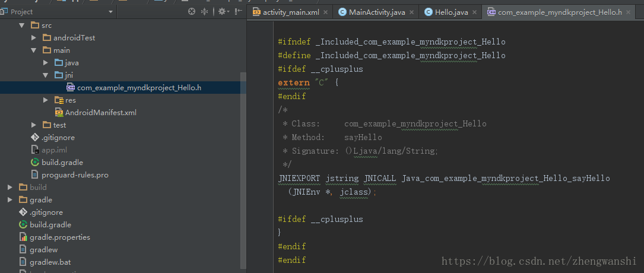Switch to the MainActivity.java tab
This screenshot has height=273, width=644.
tap(377, 12)
